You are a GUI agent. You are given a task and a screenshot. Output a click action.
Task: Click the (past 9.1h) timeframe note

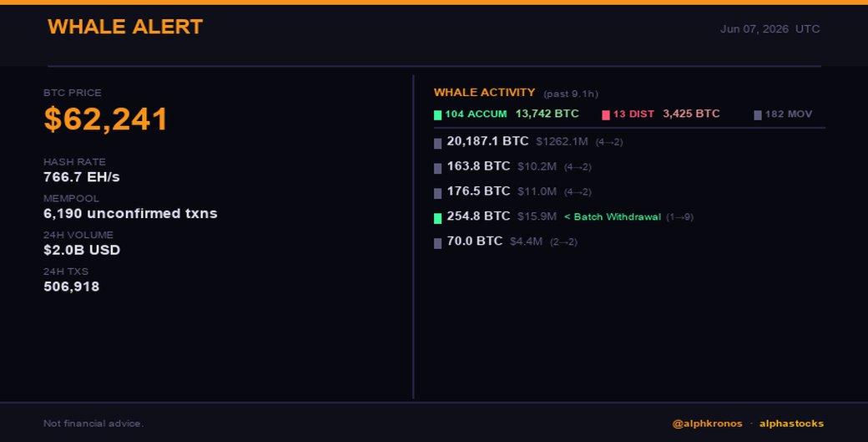pos(571,94)
